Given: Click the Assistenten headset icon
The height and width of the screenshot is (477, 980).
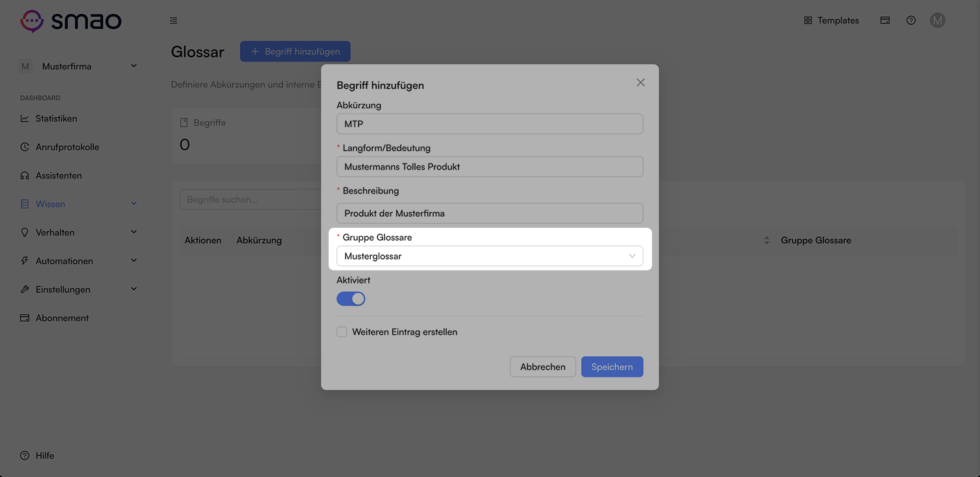Looking at the screenshot, I should (x=25, y=176).
